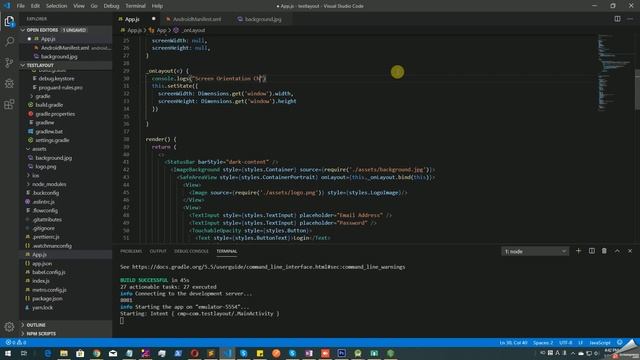Select AndroidManifest.xml in Open Editors
Image resolution: width=640 pixels, height=360 pixels.
point(65,48)
